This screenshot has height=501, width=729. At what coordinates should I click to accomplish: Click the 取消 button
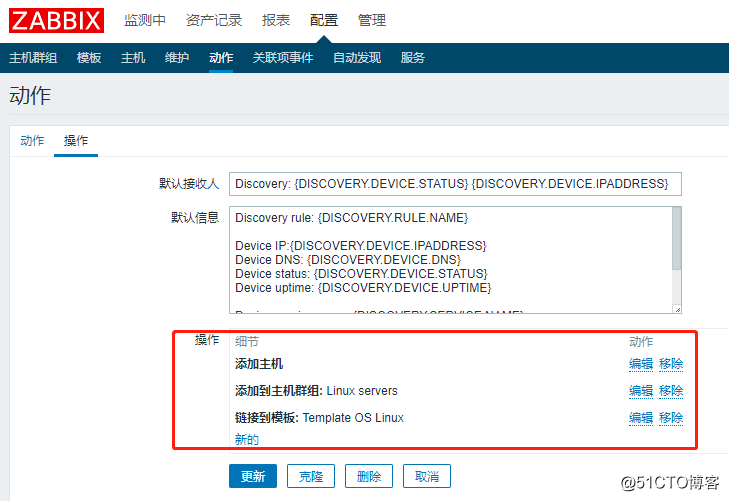pos(427,476)
